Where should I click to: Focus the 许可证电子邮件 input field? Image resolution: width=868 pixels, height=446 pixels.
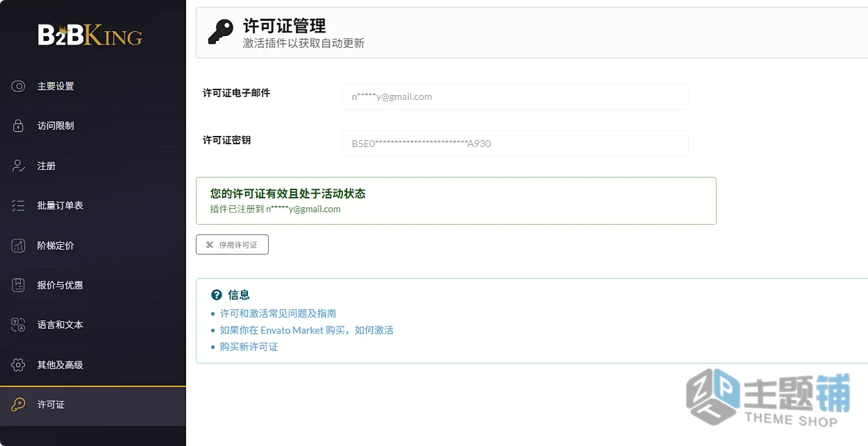(515, 96)
